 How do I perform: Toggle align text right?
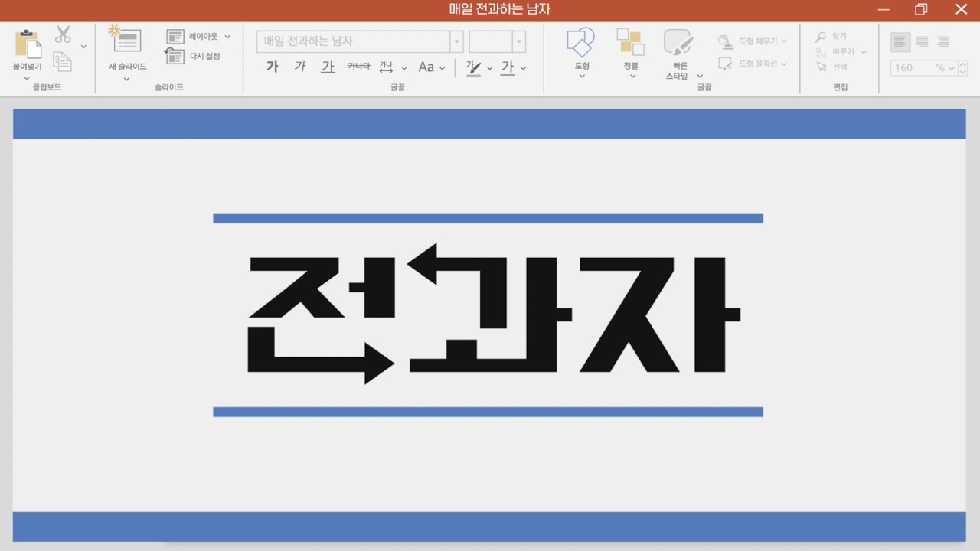pos(942,42)
